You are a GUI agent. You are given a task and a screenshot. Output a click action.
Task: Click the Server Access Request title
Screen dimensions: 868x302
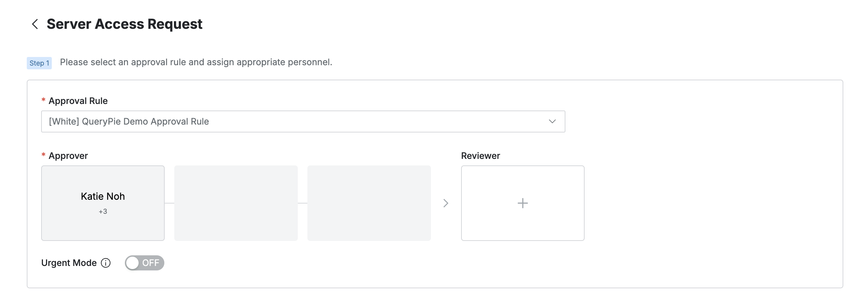124,24
